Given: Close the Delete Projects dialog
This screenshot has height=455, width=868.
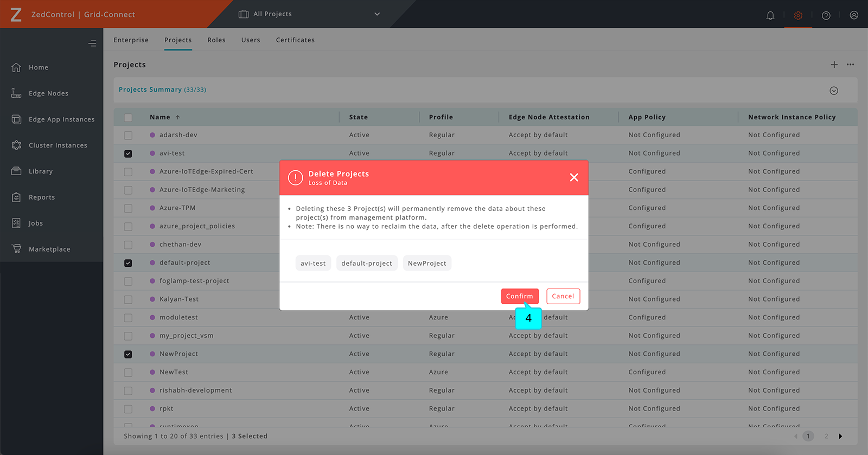Looking at the screenshot, I should coord(574,177).
